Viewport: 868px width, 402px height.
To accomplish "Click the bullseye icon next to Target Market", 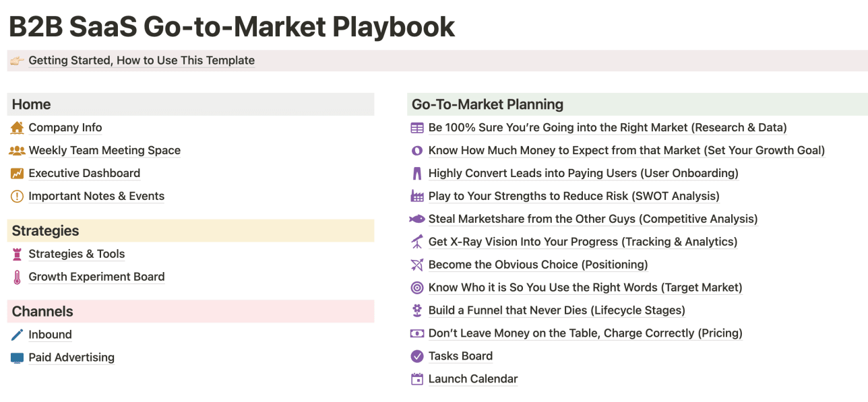I will [416, 288].
